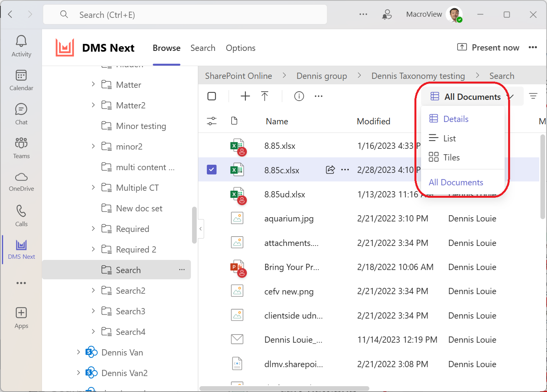Expand the minor2 folder
The image size is (547, 392).
pos(93,146)
